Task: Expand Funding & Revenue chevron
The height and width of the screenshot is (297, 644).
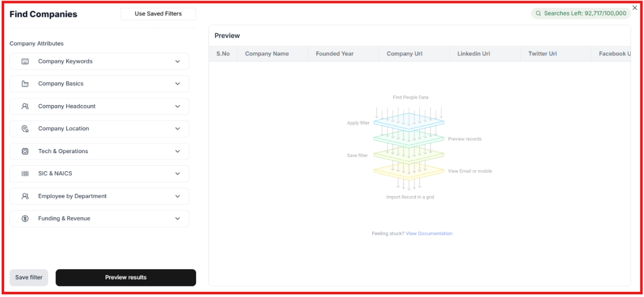Action: pos(177,219)
